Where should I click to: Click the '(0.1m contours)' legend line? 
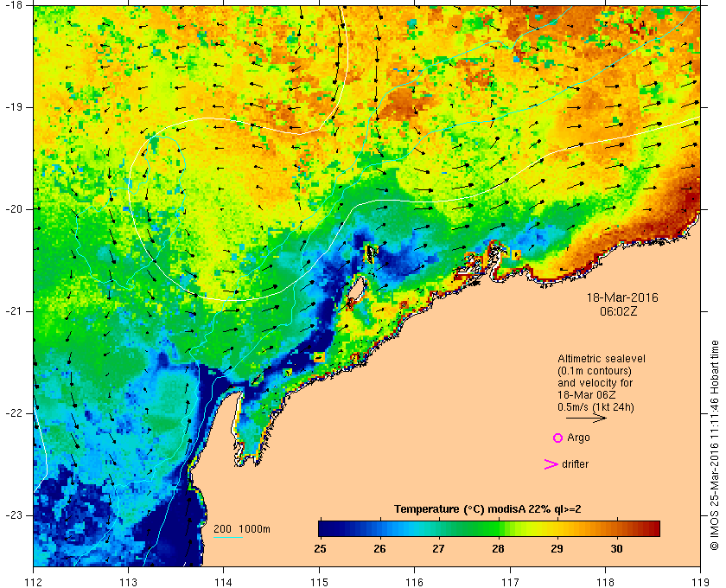coord(595,371)
